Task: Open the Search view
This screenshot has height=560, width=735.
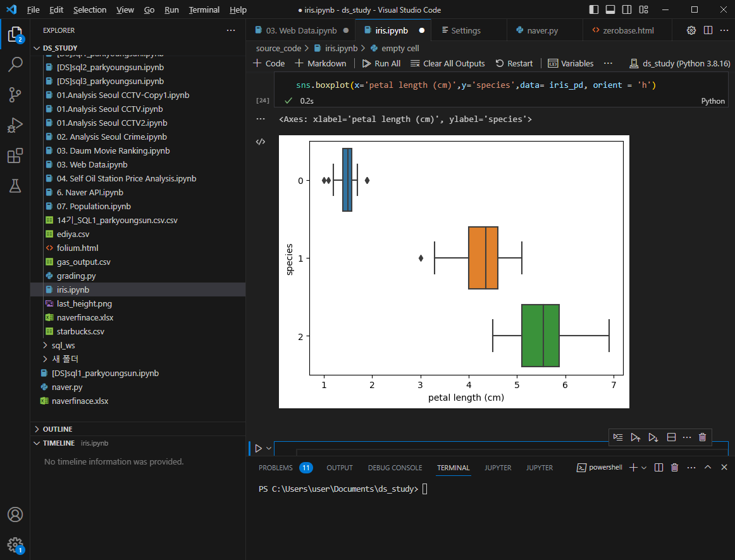Action: click(15, 64)
